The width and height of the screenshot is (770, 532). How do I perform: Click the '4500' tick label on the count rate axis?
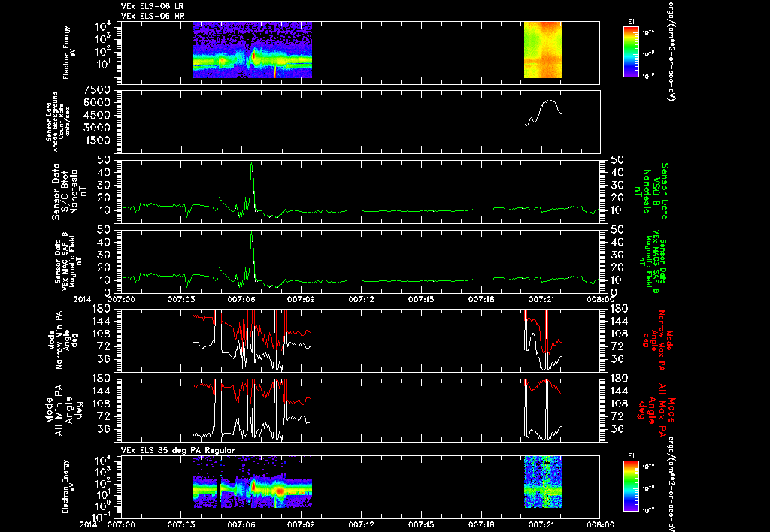click(x=97, y=115)
